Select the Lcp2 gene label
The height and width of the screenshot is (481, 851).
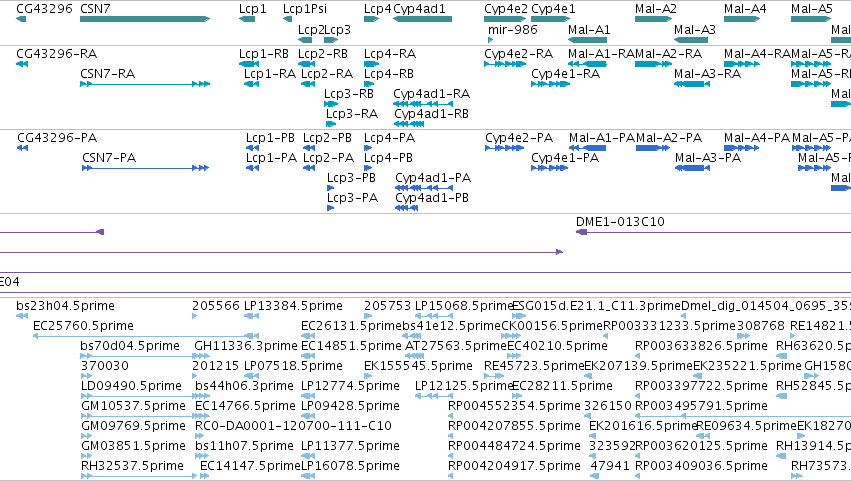311,30
